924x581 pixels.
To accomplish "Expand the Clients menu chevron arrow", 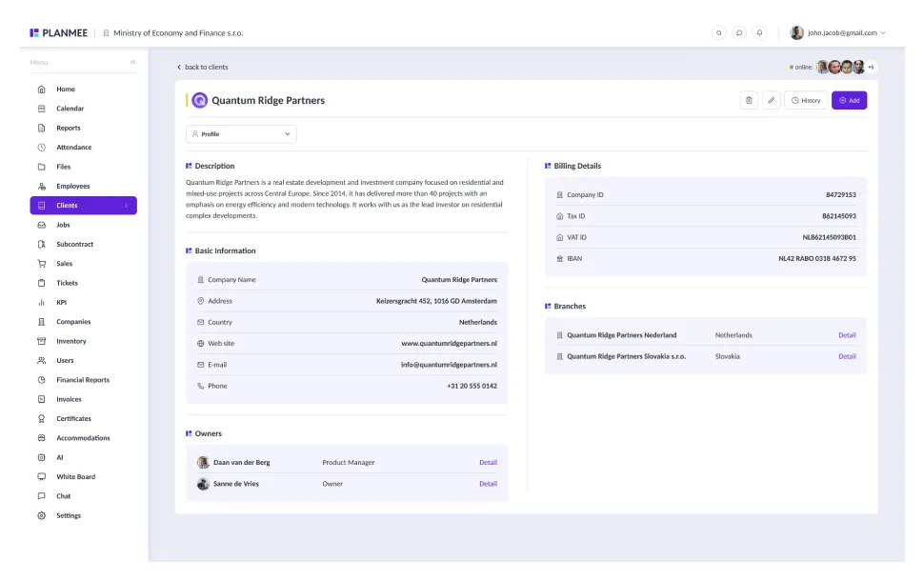I will pos(126,206).
